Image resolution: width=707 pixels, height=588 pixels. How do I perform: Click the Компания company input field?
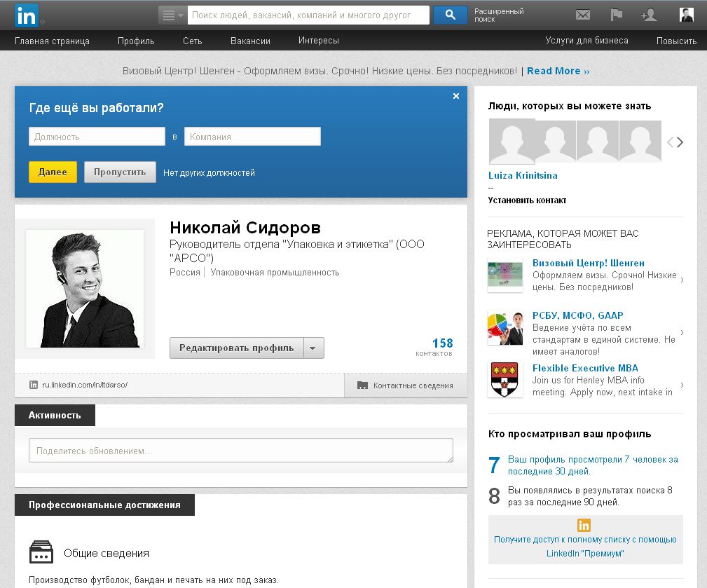(252, 136)
